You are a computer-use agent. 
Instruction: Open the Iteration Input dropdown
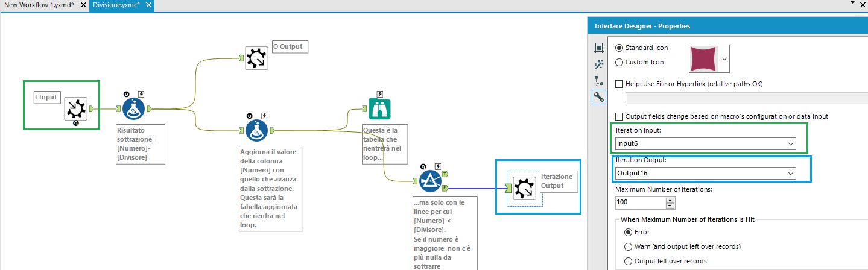705,143
